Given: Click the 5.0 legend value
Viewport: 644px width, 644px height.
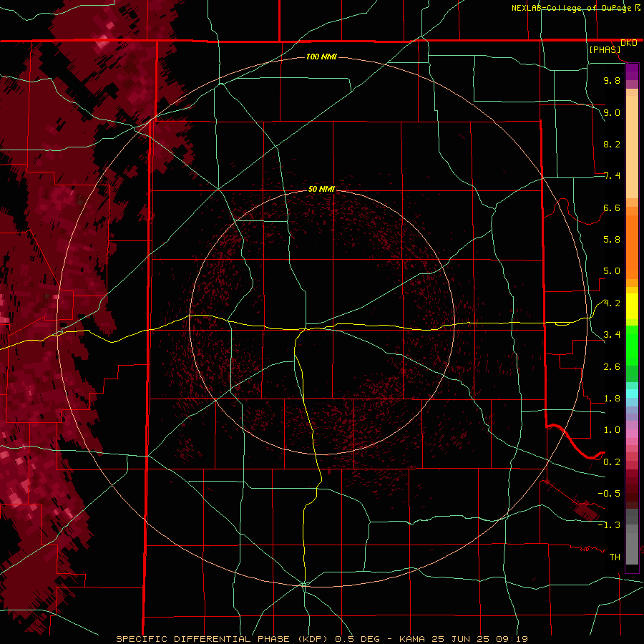Looking at the screenshot, I should (x=612, y=271).
